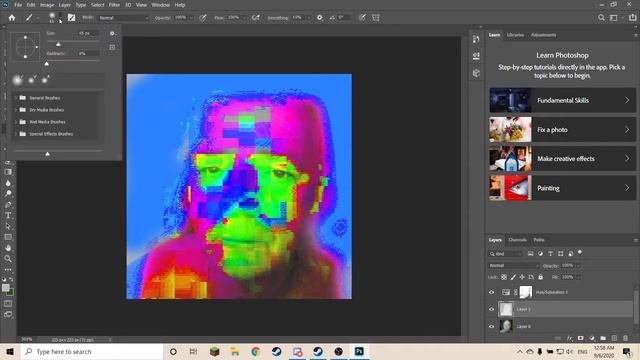This screenshot has width=640, height=360.
Task: Switch to the Paths tab
Action: tap(539, 240)
